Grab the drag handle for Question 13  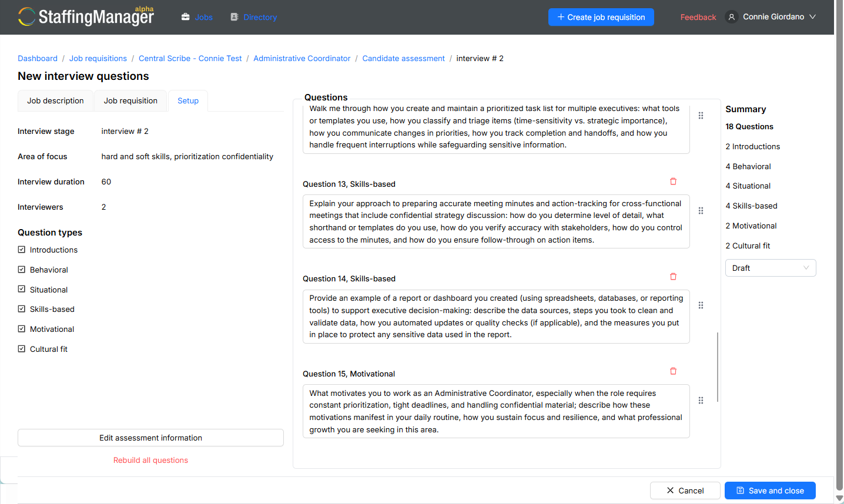[x=701, y=210]
